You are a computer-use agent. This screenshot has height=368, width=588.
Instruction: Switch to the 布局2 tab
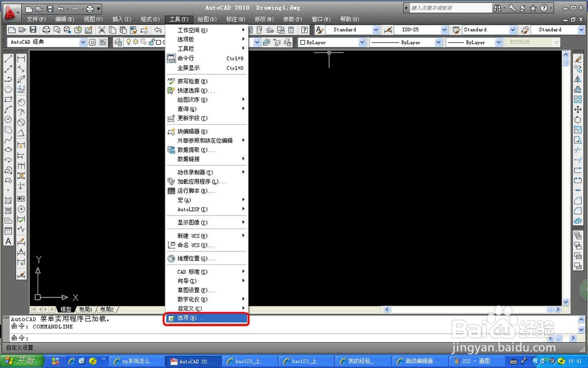[x=107, y=310]
